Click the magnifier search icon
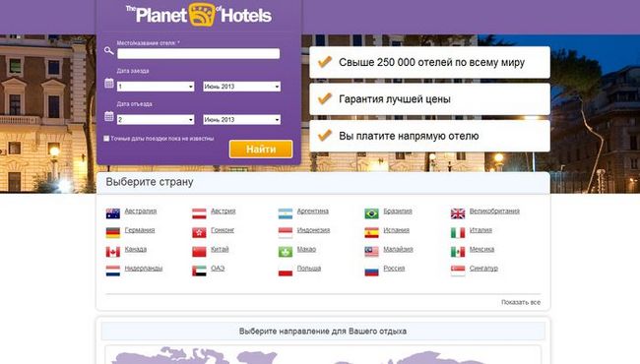640x364 pixels. coord(108,51)
